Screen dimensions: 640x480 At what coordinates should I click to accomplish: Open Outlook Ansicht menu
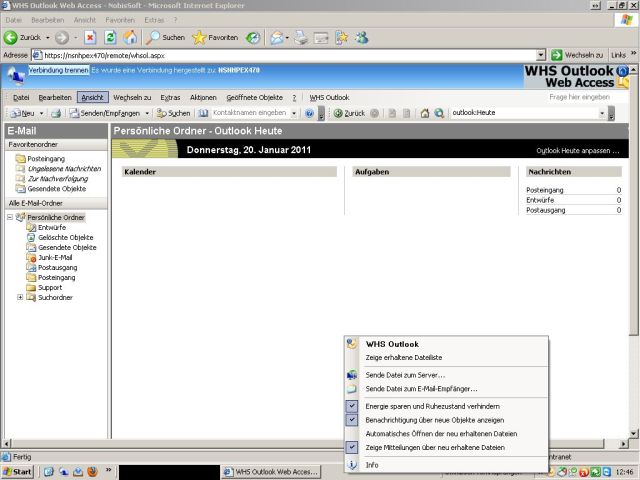tap(93, 97)
